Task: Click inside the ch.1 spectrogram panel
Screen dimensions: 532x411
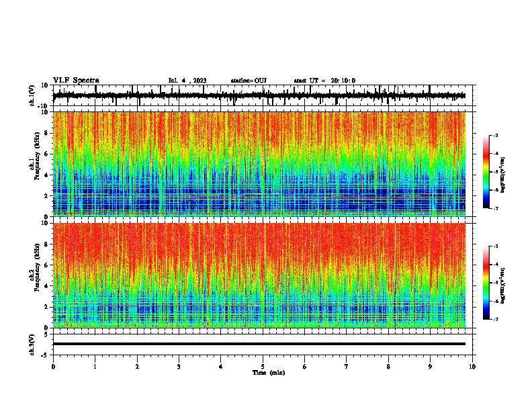Action: tap(259, 164)
